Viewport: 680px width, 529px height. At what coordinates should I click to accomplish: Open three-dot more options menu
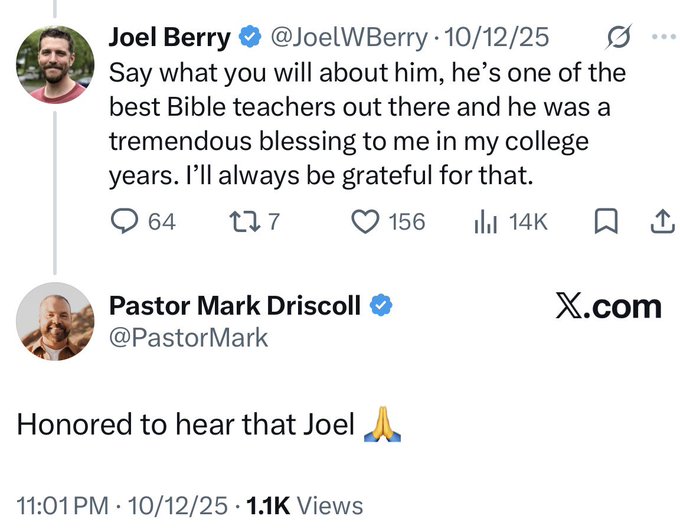point(664,37)
